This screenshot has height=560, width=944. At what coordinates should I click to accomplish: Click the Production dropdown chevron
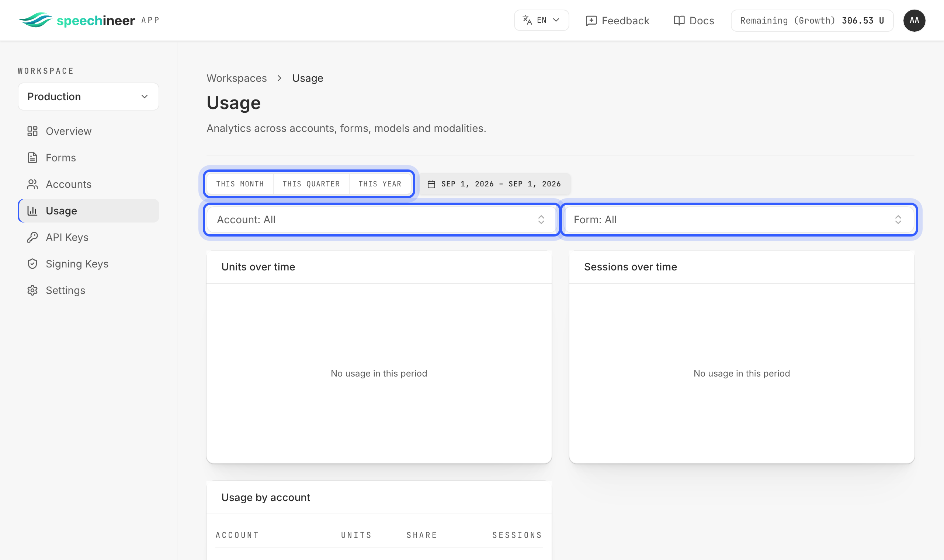coord(145,97)
